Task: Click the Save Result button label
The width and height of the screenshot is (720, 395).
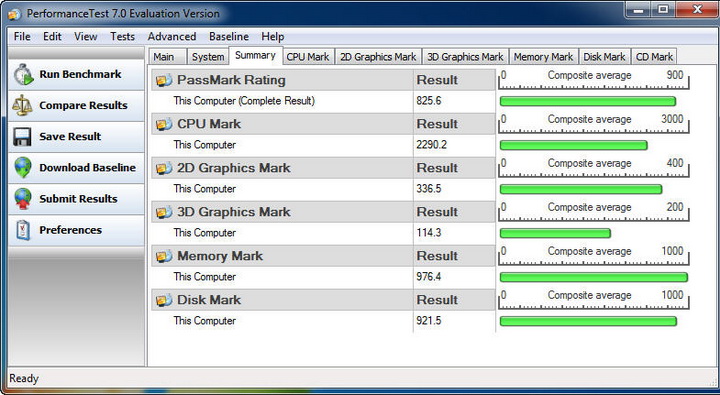Action: tap(70, 136)
